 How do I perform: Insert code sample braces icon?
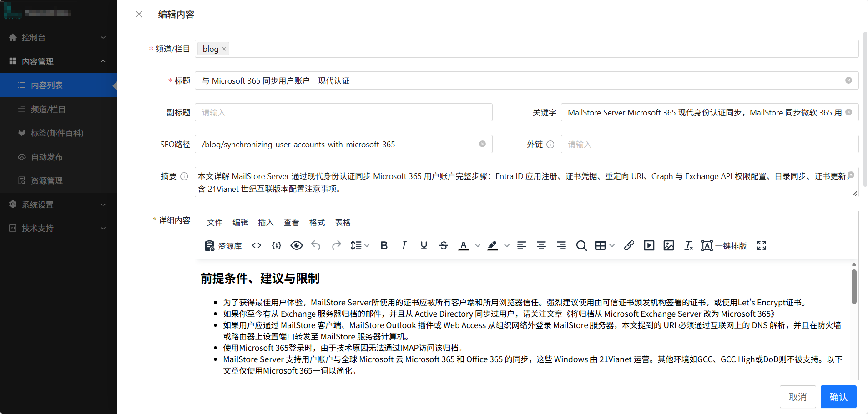point(276,246)
